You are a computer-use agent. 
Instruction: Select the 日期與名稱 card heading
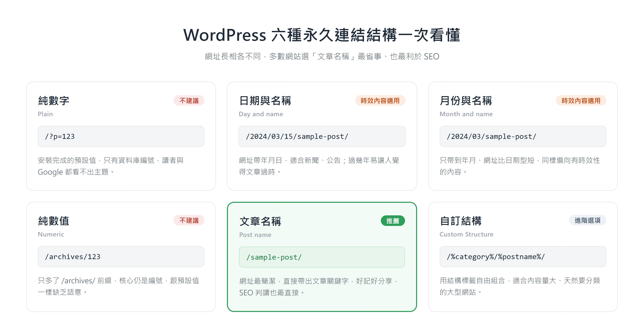(265, 101)
